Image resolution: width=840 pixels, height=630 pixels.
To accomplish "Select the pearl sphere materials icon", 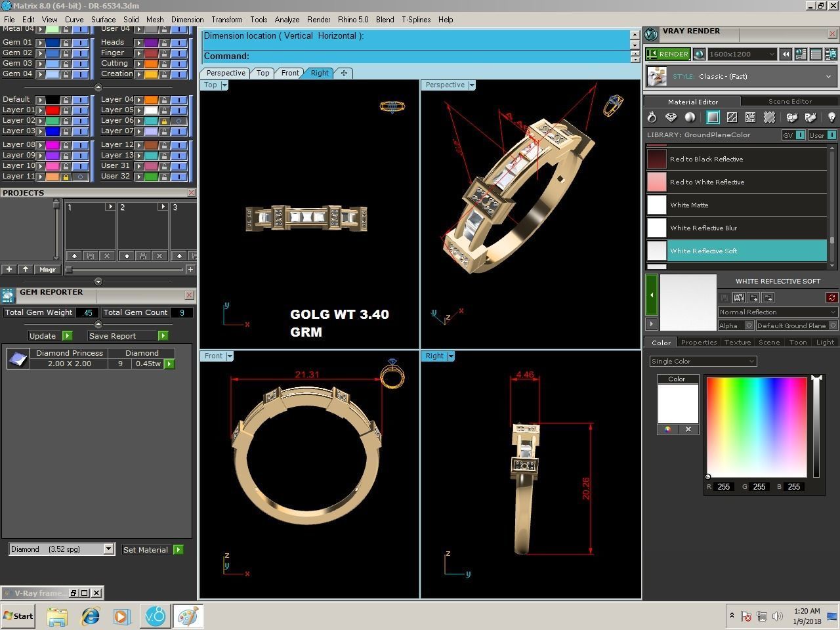I will point(690,117).
